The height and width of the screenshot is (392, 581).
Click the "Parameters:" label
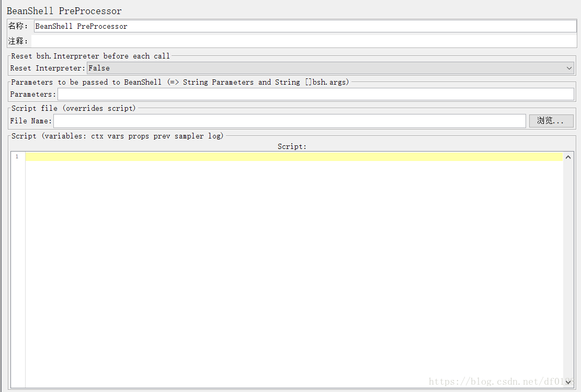tap(33, 95)
